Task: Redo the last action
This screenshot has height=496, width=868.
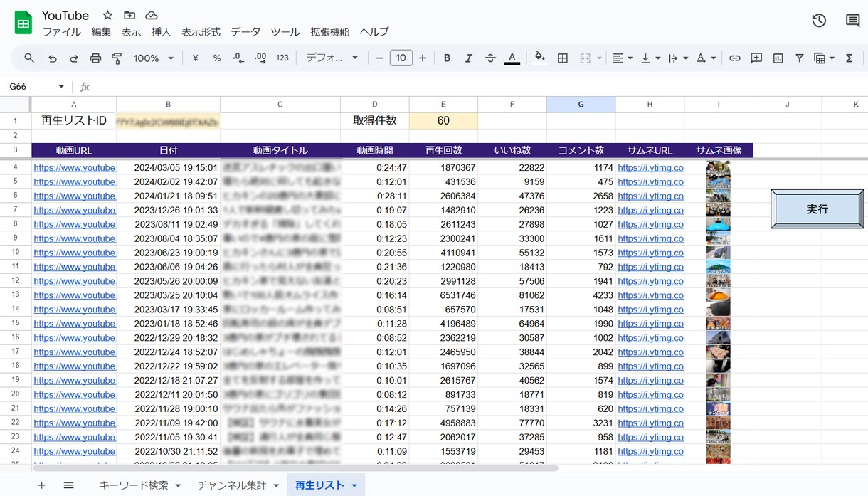Action: point(74,58)
